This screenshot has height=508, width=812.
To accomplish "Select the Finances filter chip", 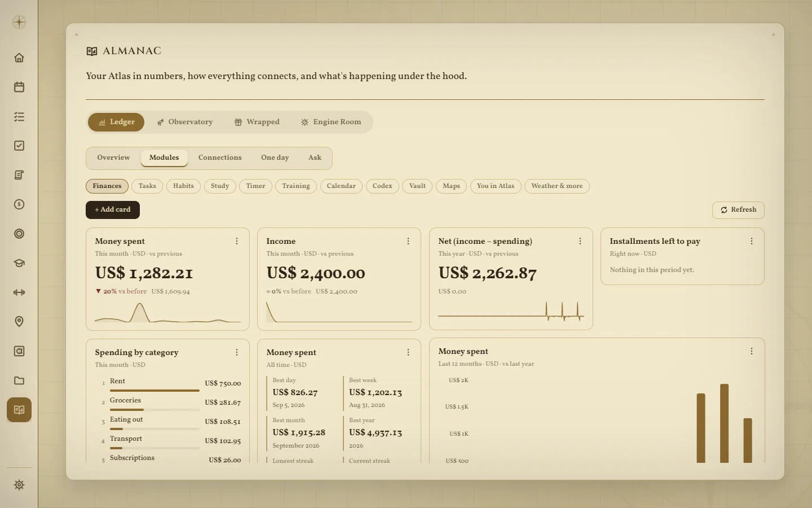I will (x=107, y=186).
